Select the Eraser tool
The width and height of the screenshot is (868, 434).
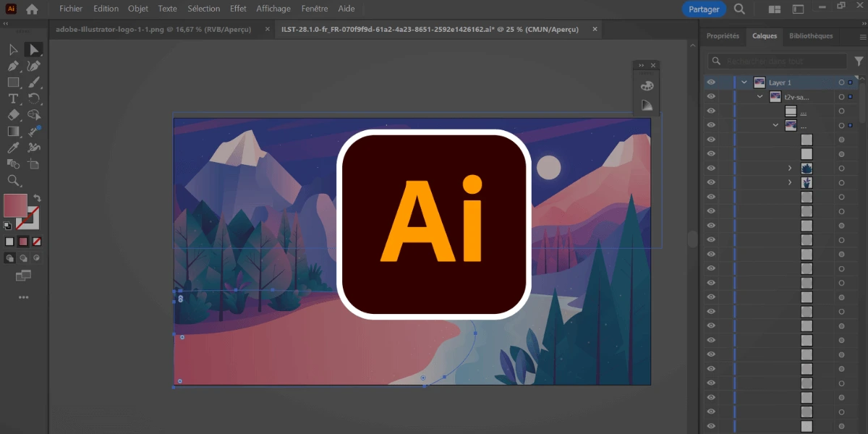click(13, 115)
